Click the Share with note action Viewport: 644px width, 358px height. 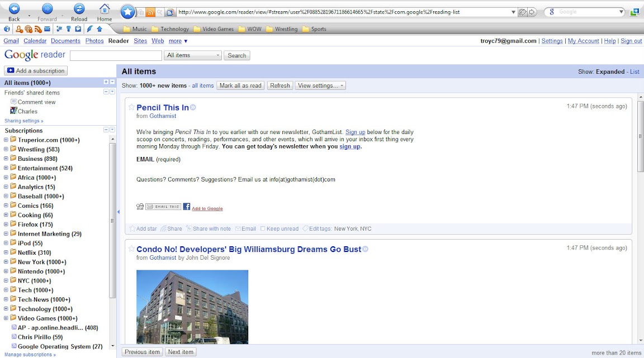pyautogui.click(x=209, y=228)
